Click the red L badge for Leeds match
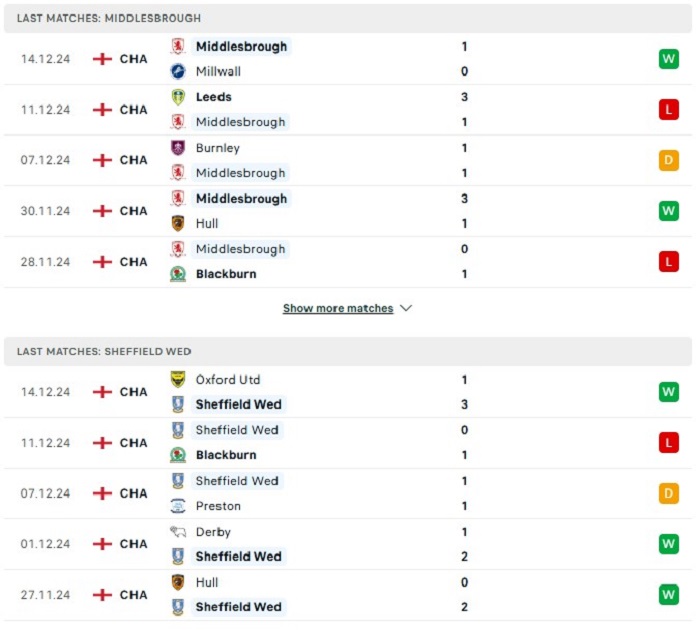This screenshot has height=630, width=700. pos(668,110)
